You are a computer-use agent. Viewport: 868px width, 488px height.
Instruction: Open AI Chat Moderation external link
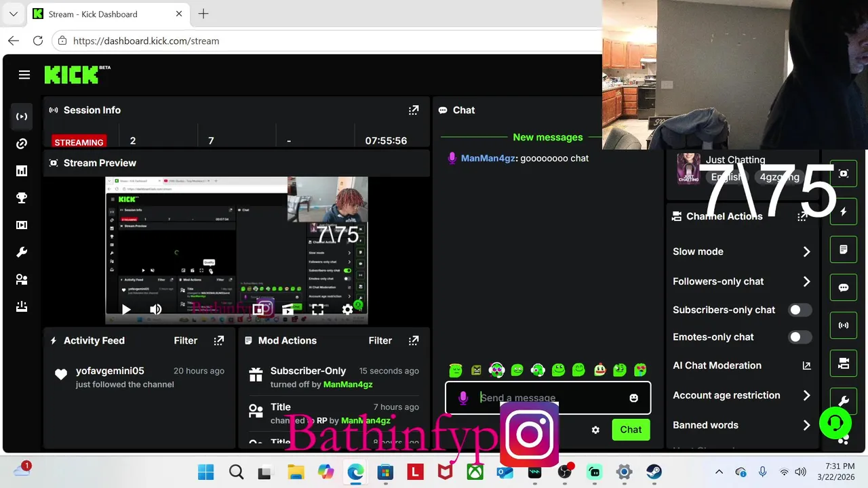[806, 365]
